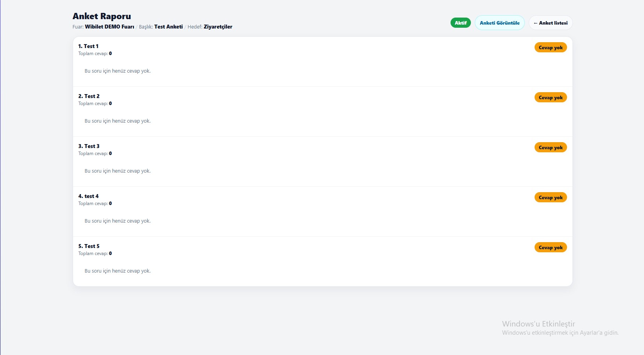This screenshot has height=355, width=644.
Task: Click the green Aktif status badge
Action: pyautogui.click(x=460, y=23)
